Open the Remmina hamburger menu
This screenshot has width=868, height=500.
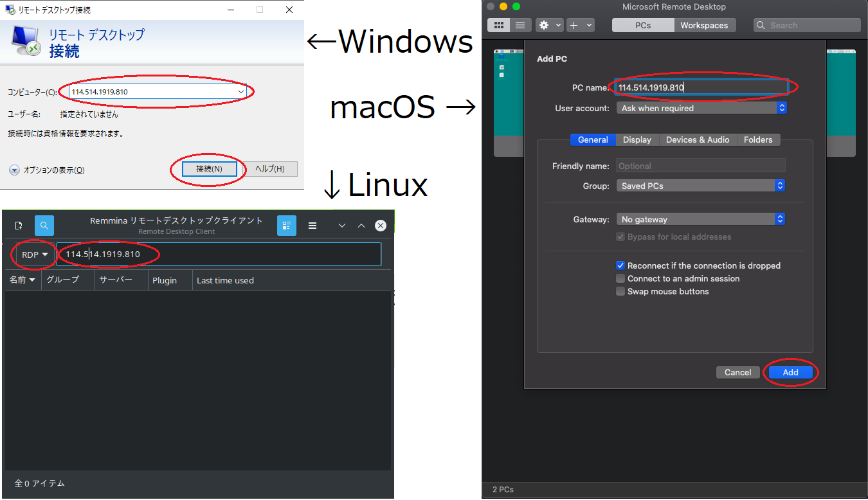[312, 226]
